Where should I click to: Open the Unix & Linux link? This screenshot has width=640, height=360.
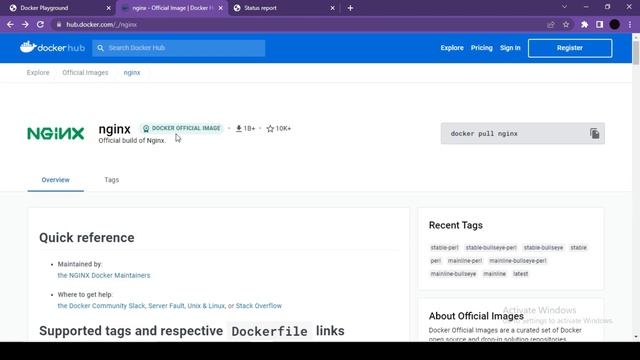coord(206,306)
